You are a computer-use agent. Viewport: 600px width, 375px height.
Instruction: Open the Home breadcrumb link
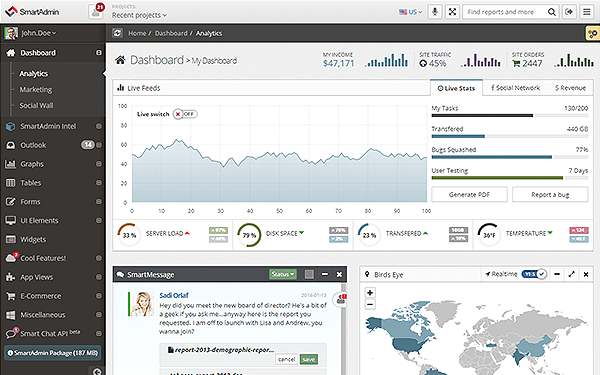pos(137,33)
